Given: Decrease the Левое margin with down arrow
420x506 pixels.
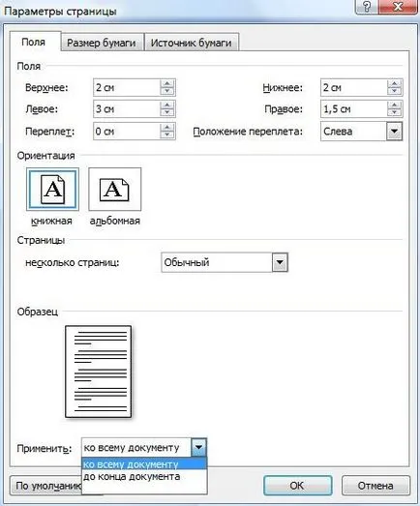Looking at the screenshot, I should click(x=167, y=112).
